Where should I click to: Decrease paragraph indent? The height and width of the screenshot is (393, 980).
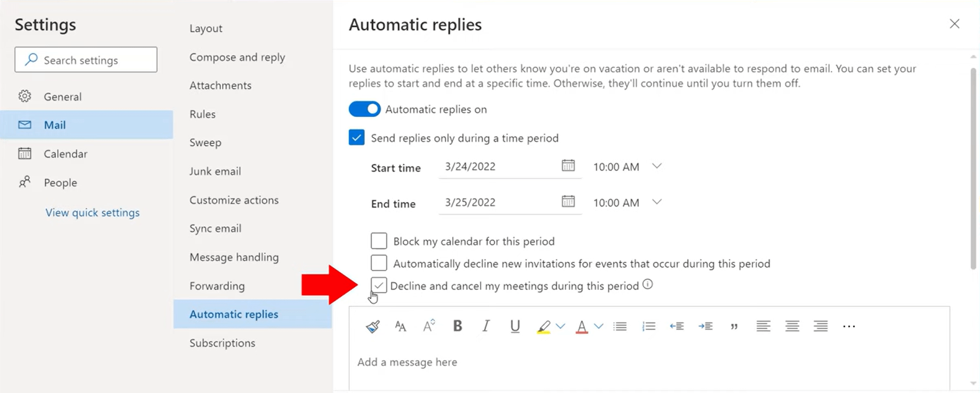coord(677,326)
